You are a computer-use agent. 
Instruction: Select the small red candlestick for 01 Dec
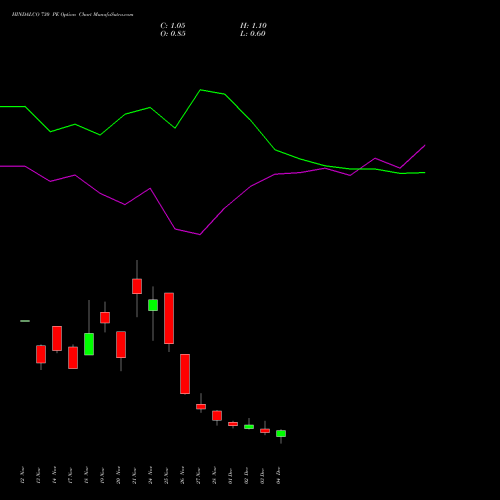(233, 424)
